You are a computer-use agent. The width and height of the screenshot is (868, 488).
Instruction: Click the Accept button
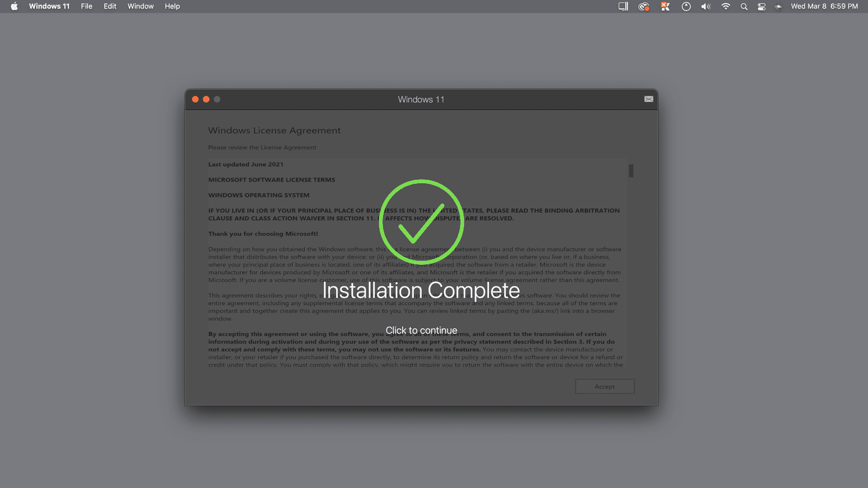[605, 386]
